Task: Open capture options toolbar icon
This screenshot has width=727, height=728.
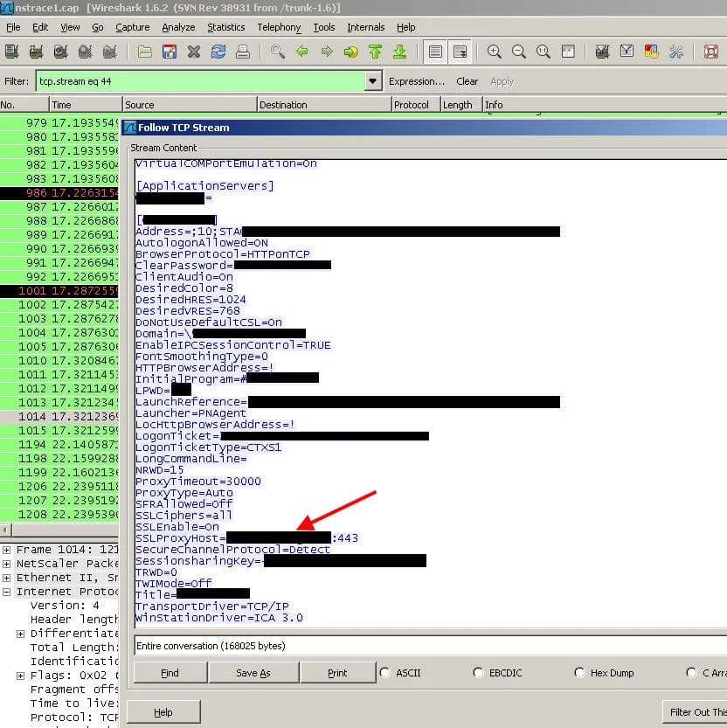Action: click(36, 51)
